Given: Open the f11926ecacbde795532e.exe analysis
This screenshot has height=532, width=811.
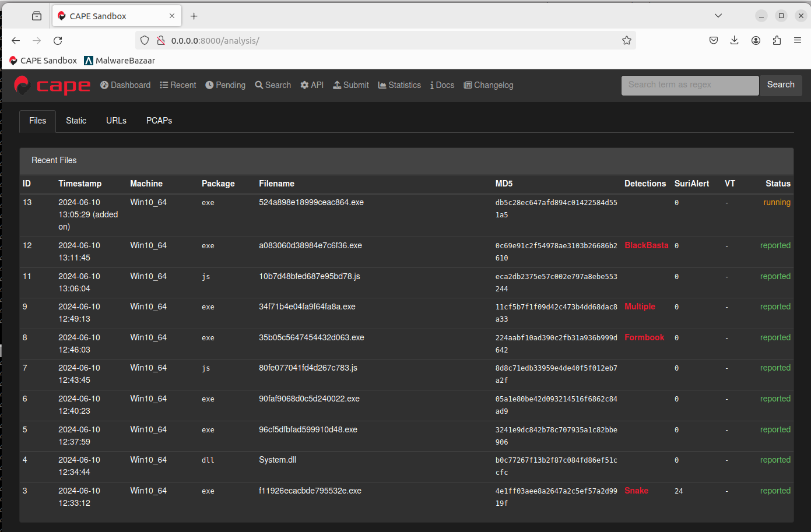Looking at the screenshot, I should [x=308, y=491].
